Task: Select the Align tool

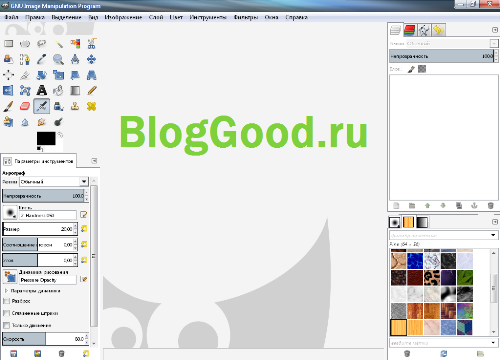Action: point(8,75)
